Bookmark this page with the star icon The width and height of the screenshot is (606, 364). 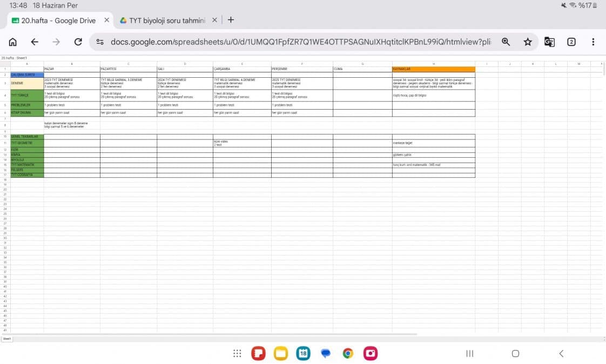click(528, 42)
